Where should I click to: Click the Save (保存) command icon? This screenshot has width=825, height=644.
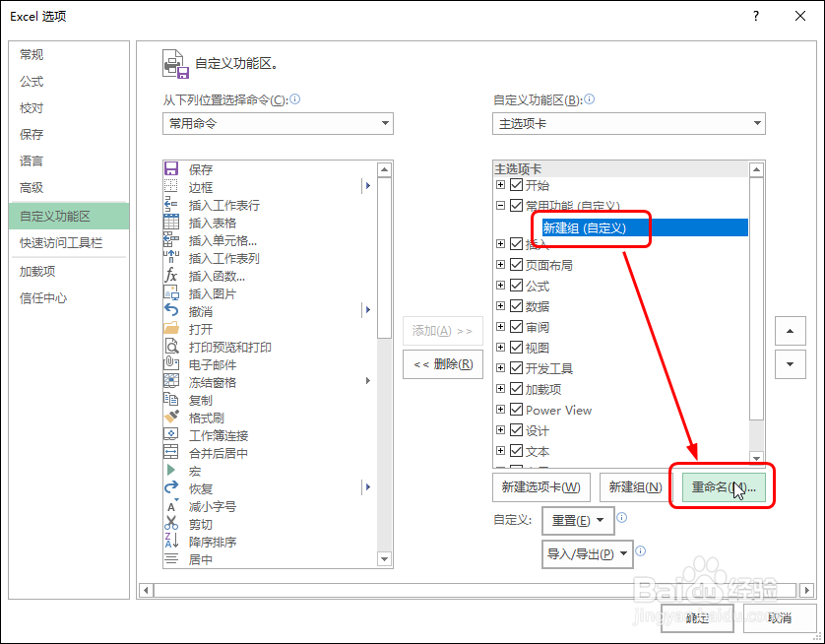point(171,169)
